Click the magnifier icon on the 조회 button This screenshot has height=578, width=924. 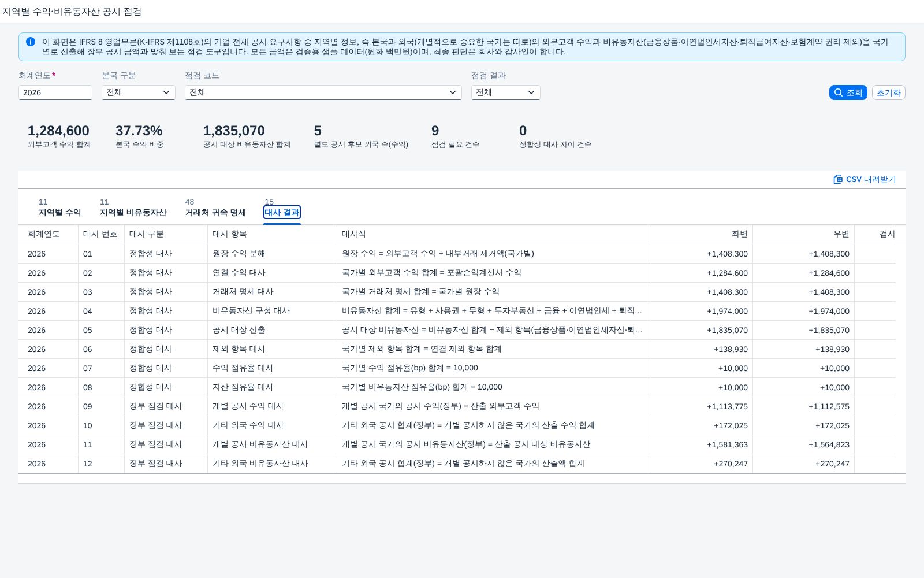(x=839, y=92)
